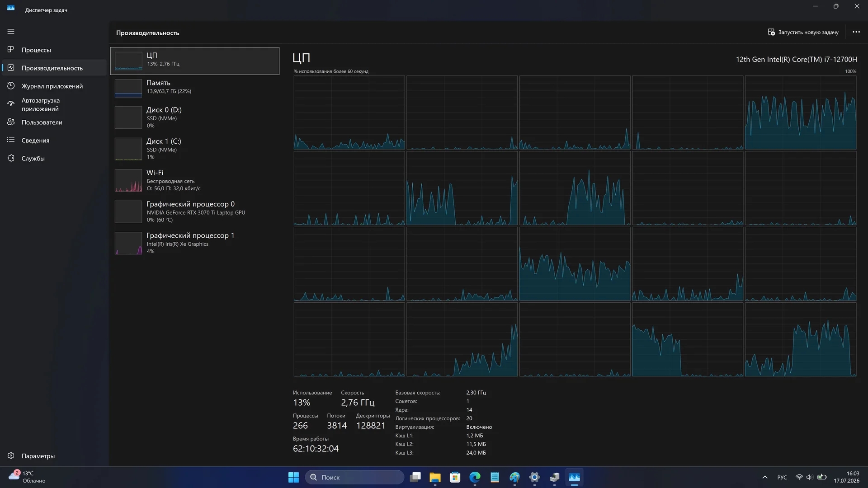Open the Wi-Fi network tray icon
Image resolution: width=868 pixels, height=488 pixels.
click(x=799, y=477)
